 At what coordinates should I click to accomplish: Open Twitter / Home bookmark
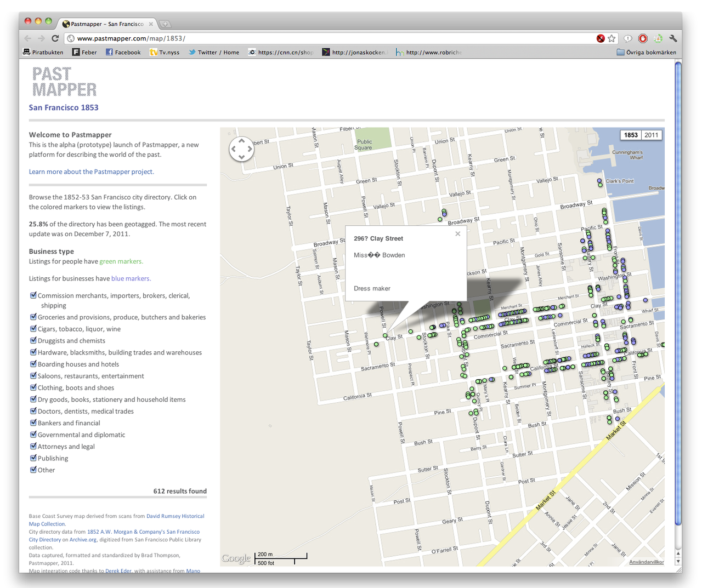coord(214,53)
